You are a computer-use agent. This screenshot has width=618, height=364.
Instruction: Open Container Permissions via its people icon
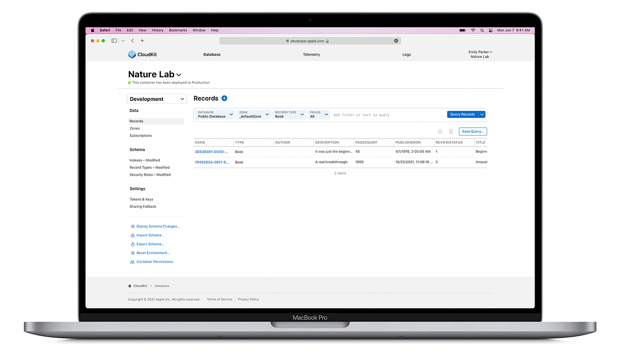(133, 262)
